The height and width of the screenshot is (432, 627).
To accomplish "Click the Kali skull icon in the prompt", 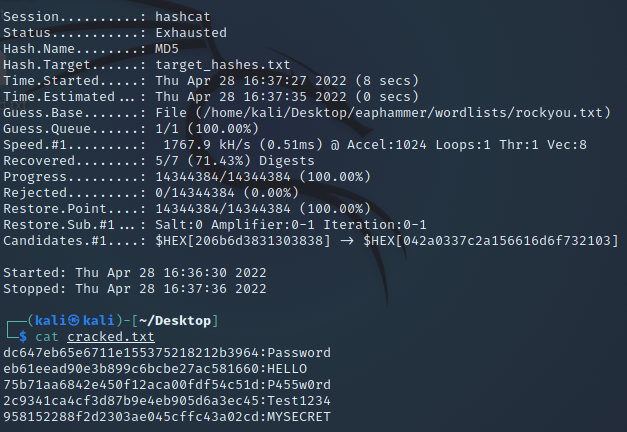I will 74,320.
